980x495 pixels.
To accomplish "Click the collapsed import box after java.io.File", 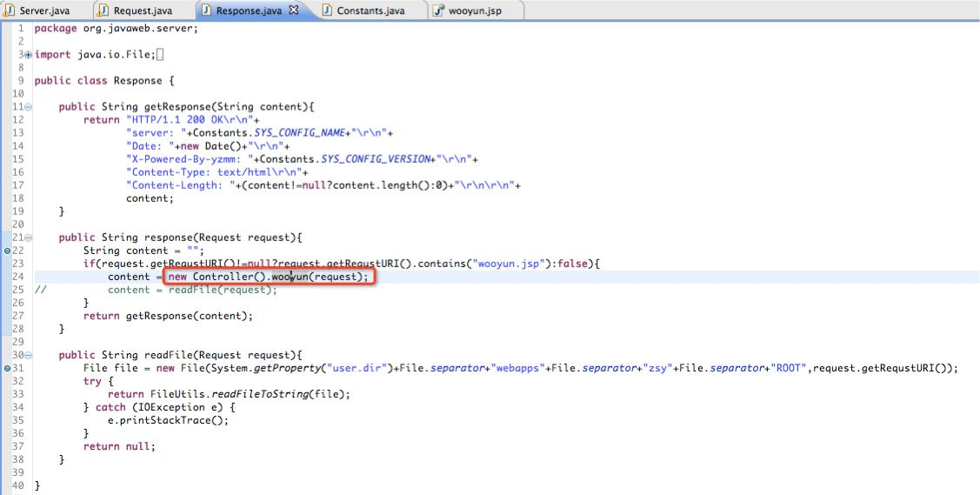I will 160,55.
